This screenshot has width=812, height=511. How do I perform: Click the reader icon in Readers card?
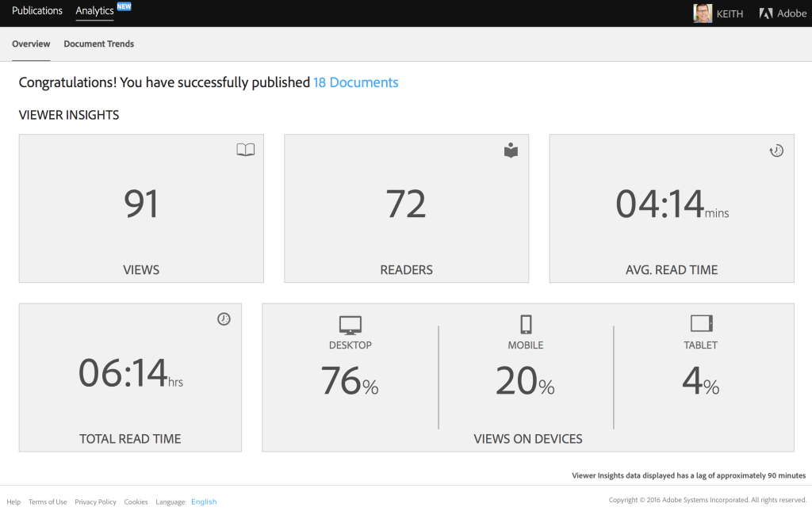511,150
